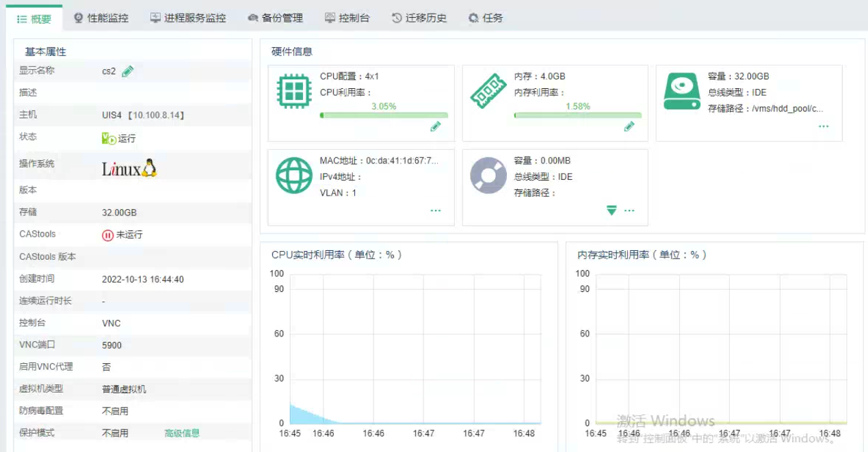Click the CPU real-time utilization chart
868x452 pixels.
click(x=415, y=349)
